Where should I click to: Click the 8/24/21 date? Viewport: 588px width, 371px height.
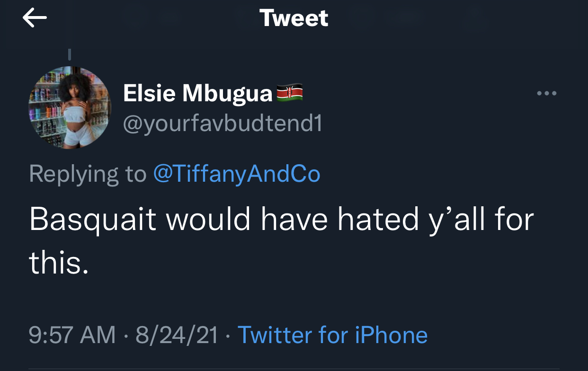coord(177,335)
